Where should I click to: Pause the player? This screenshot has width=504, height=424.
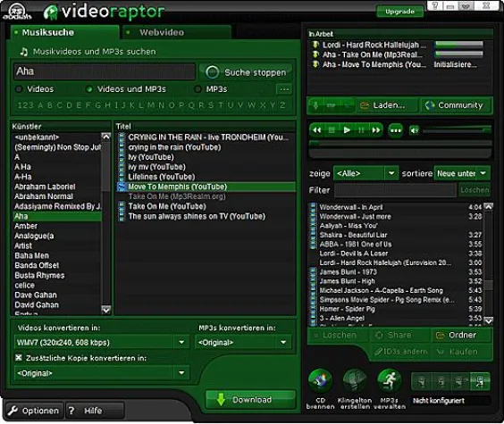coord(361,130)
